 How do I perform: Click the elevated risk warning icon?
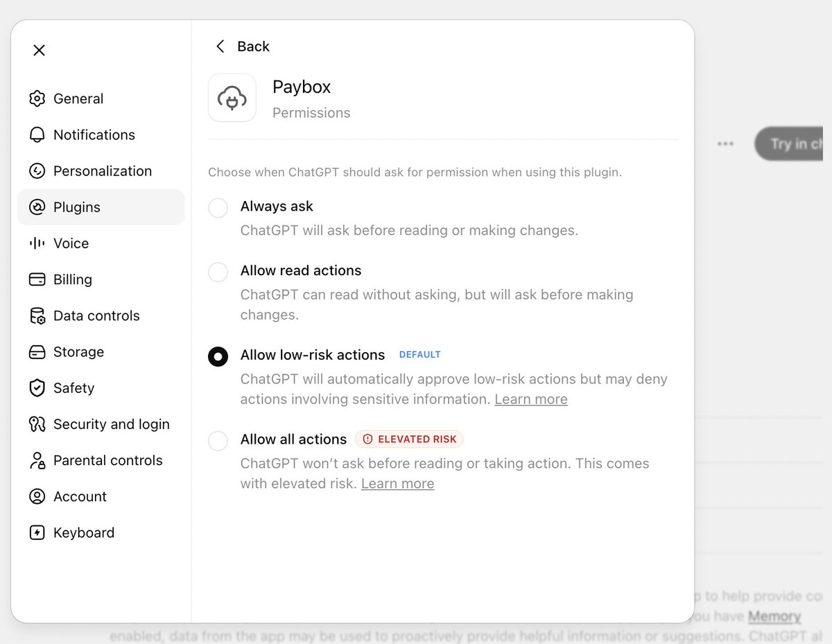coord(367,439)
